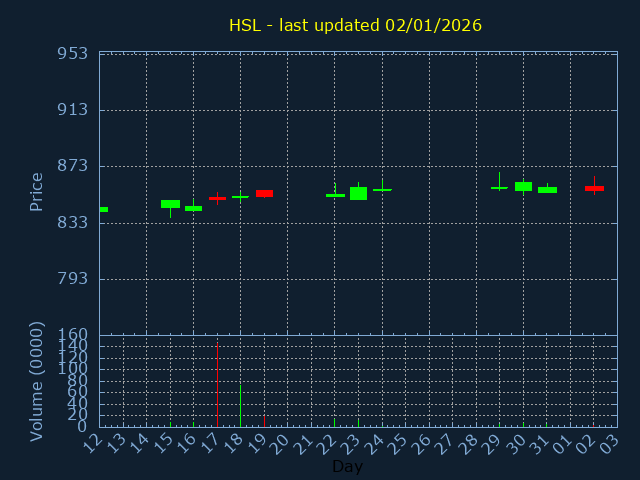Select the tall gray volume line on day 17

217,385
